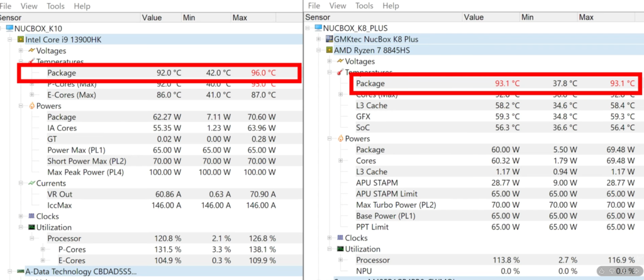Click the AMD Ryzen 7 8845HS chip icon

[x=329, y=50]
